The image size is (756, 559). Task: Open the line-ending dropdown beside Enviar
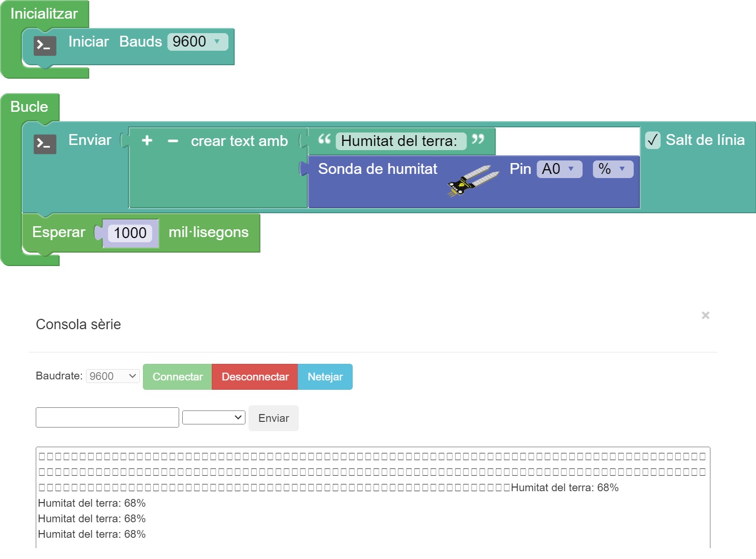[213, 417]
